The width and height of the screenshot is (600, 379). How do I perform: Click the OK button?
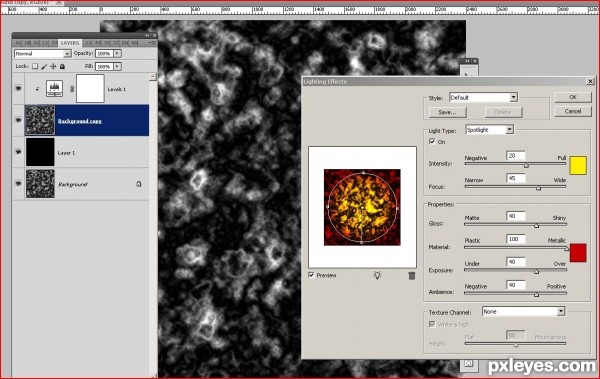(x=572, y=97)
